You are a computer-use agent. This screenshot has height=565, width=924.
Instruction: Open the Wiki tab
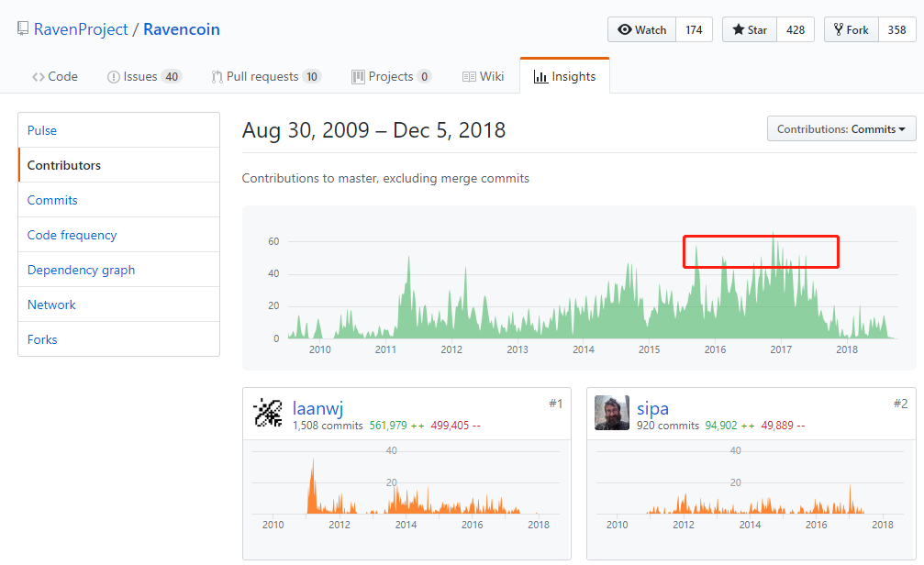[x=484, y=77]
